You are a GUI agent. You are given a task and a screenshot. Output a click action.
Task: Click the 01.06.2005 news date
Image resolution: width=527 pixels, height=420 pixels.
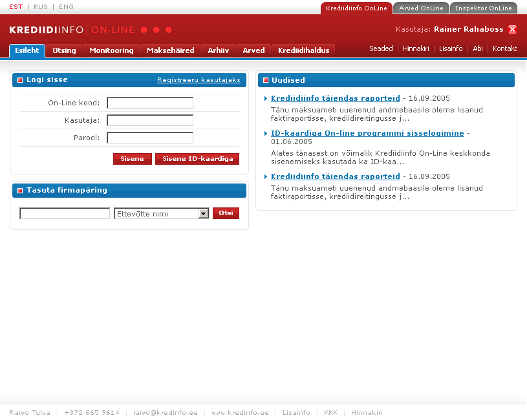(292, 142)
